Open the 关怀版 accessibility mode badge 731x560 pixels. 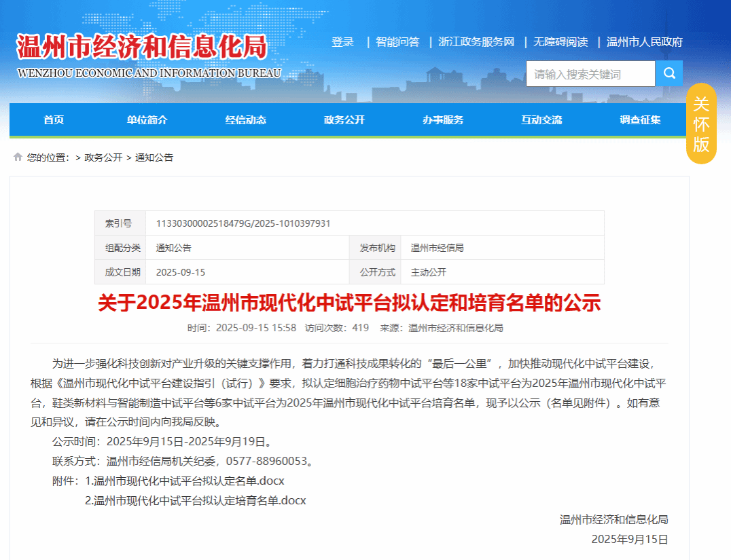[701, 124]
